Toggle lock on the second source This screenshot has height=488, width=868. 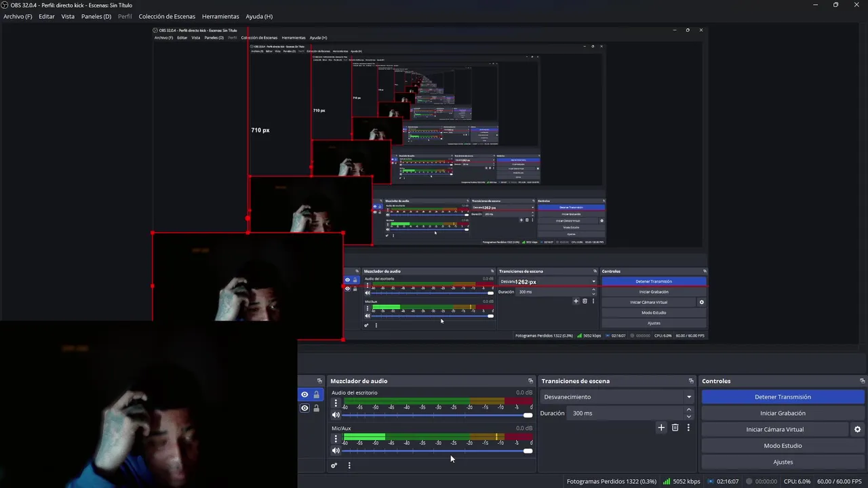point(316,408)
